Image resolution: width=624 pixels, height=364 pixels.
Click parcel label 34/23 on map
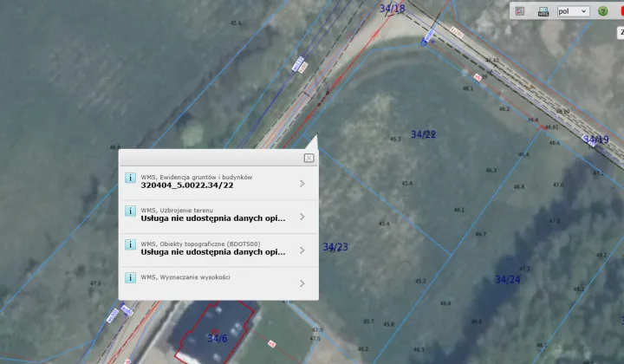[335, 247]
